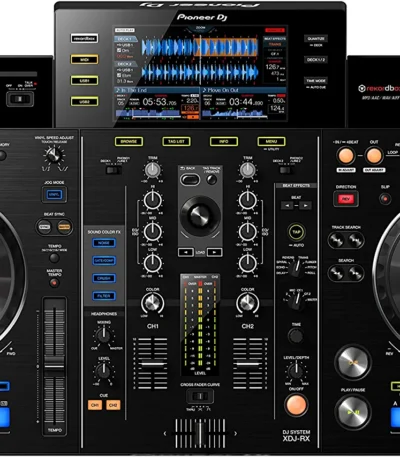The width and height of the screenshot is (400, 457).
Task: Tap the round CUE button on the right deck
Action: click(353, 363)
